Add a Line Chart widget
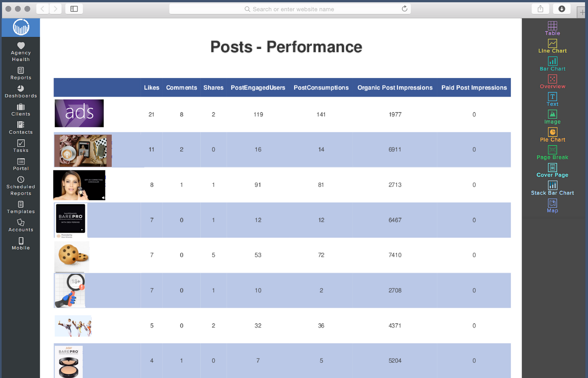This screenshot has height=378, width=588. 552,46
